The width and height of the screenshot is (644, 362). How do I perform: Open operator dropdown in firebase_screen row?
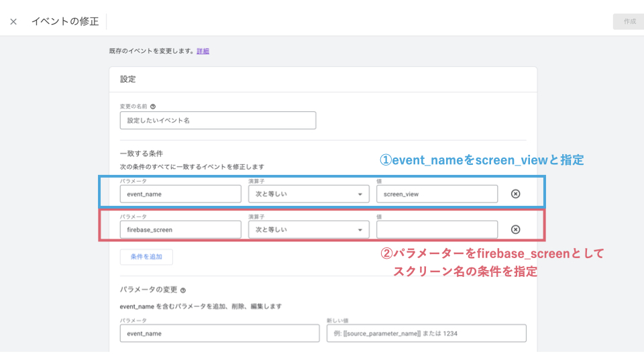pos(309,229)
